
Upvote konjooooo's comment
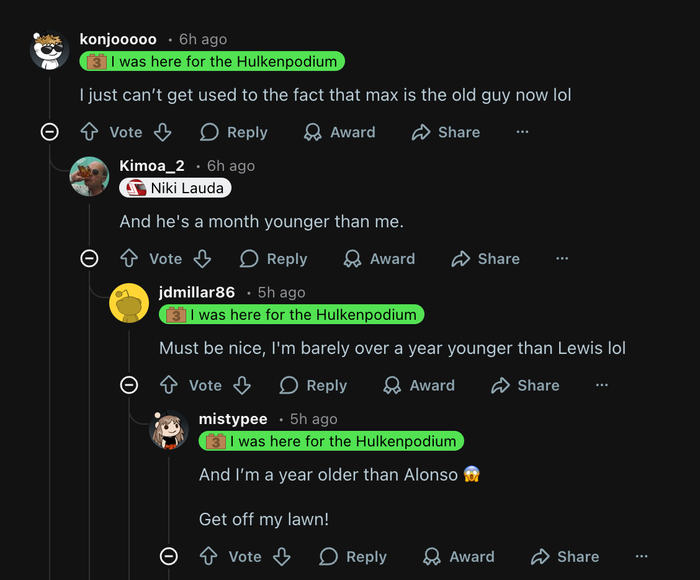[89, 132]
